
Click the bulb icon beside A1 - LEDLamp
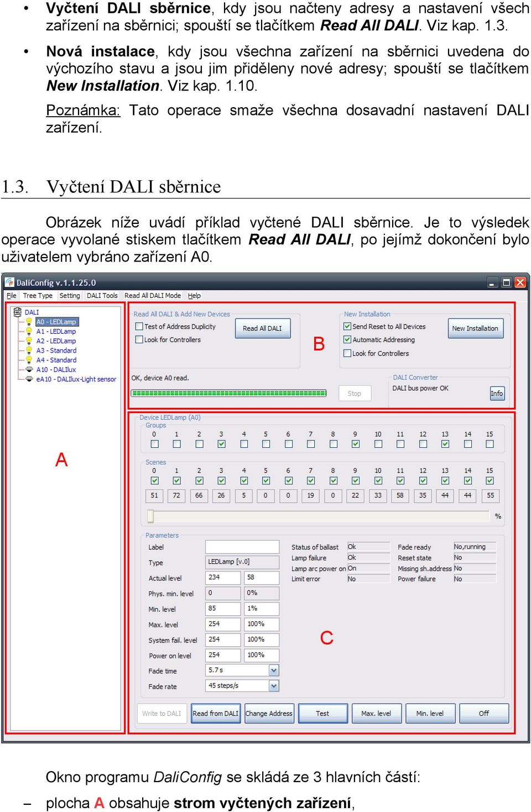point(29,332)
